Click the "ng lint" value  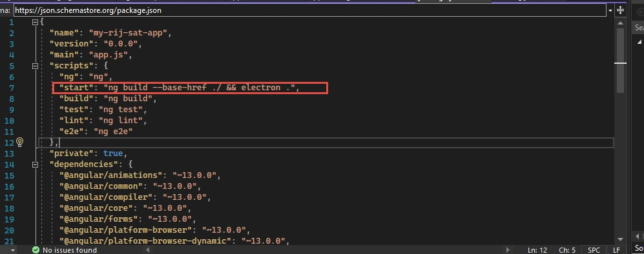pos(120,121)
